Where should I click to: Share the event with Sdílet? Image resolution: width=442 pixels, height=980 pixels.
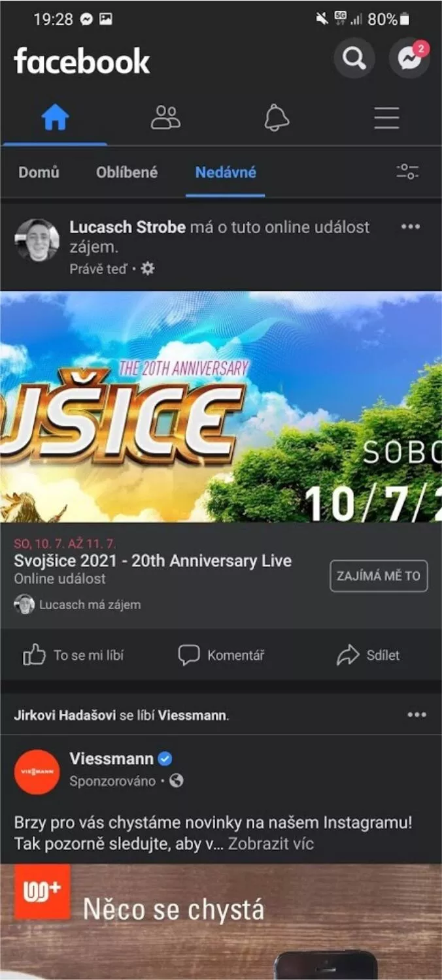click(368, 655)
